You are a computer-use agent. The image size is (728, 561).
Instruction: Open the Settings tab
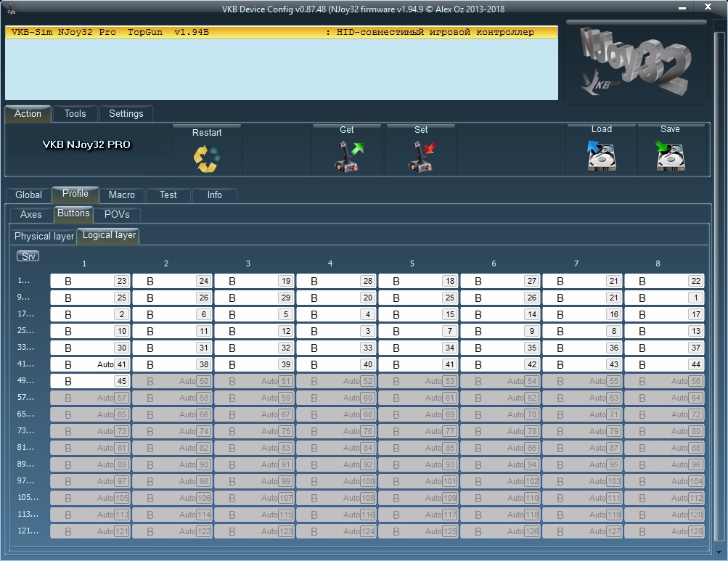click(x=126, y=114)
